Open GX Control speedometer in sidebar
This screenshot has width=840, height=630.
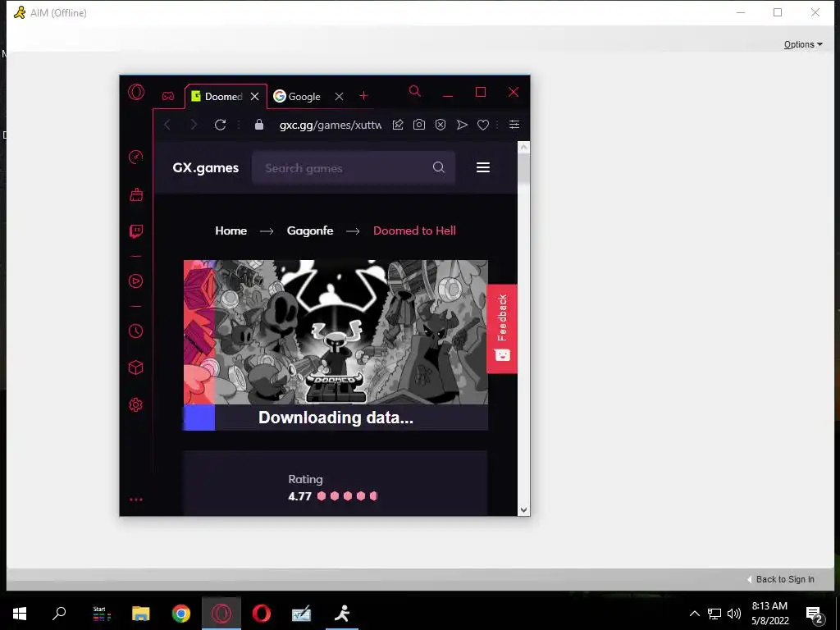[x=136, y=157]
